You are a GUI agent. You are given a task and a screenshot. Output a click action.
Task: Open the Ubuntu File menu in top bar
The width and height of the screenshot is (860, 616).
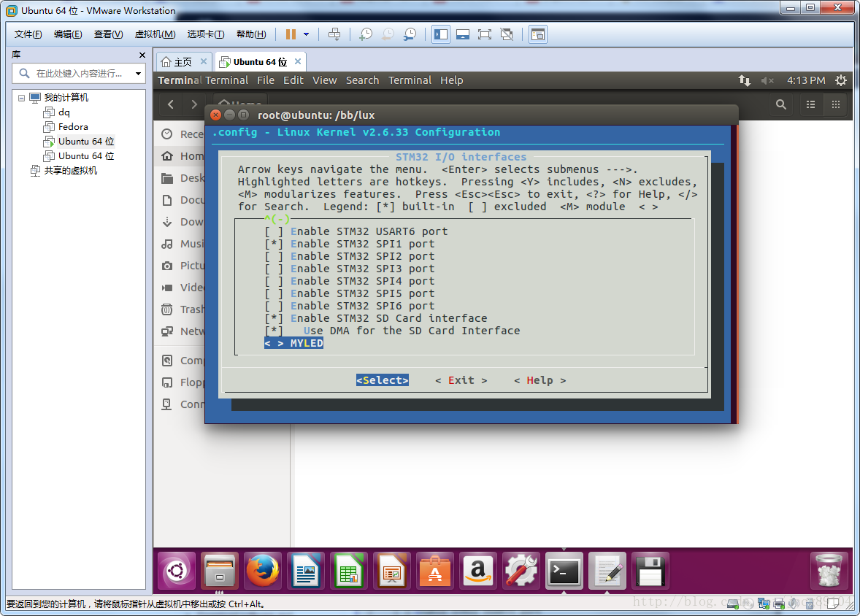(266, 80)
